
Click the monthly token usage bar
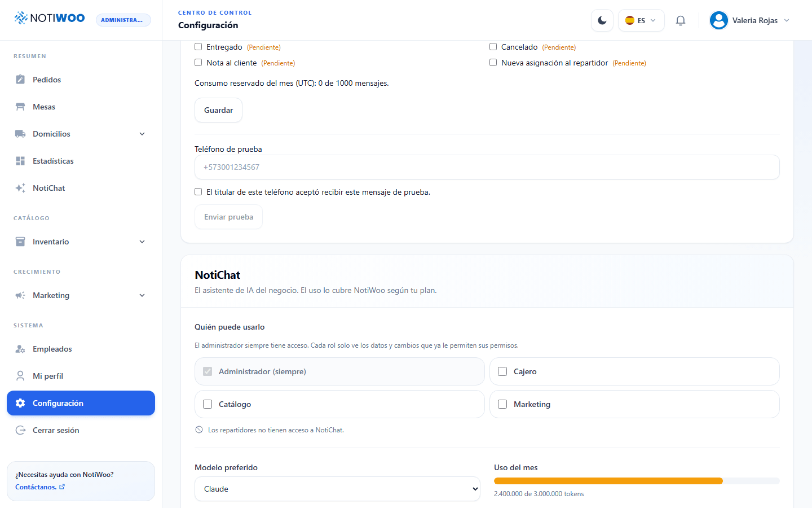tap(637, 481)
